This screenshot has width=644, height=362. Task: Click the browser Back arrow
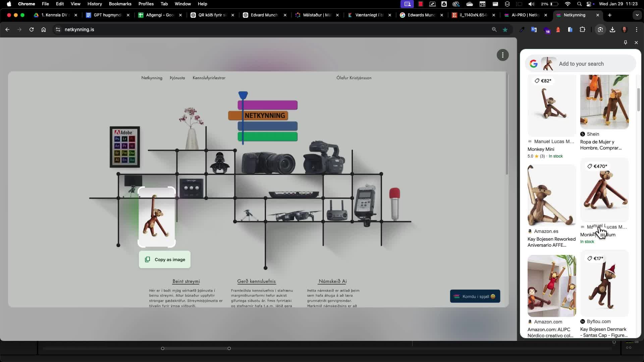(x=7, y=29)
